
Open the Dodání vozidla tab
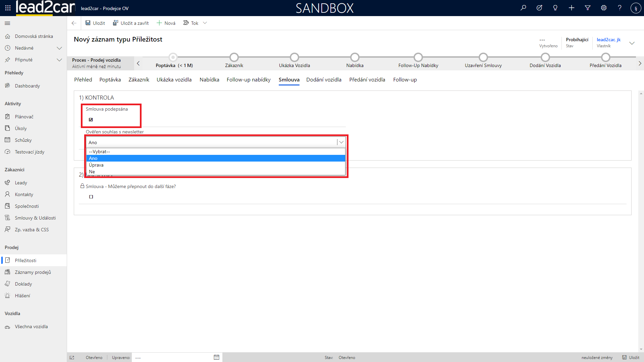[324, 80]
